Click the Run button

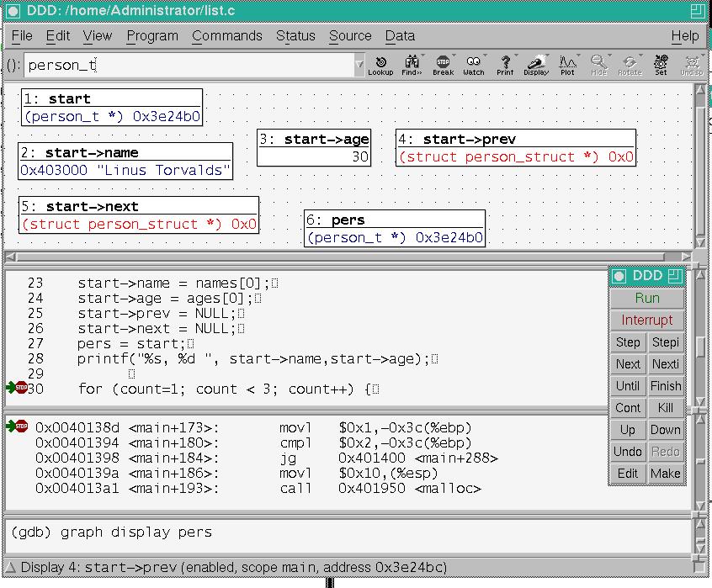(x=647, y=298)
